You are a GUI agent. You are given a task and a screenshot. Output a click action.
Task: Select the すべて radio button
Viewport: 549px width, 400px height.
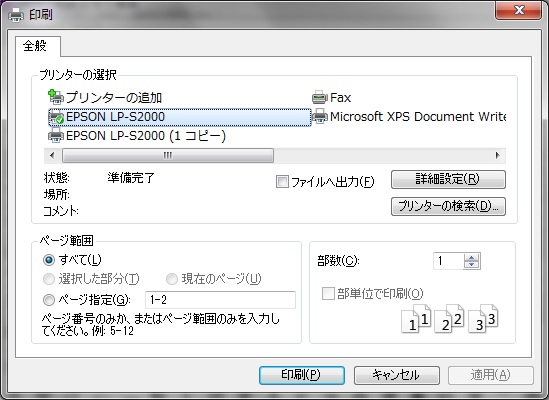49,260
